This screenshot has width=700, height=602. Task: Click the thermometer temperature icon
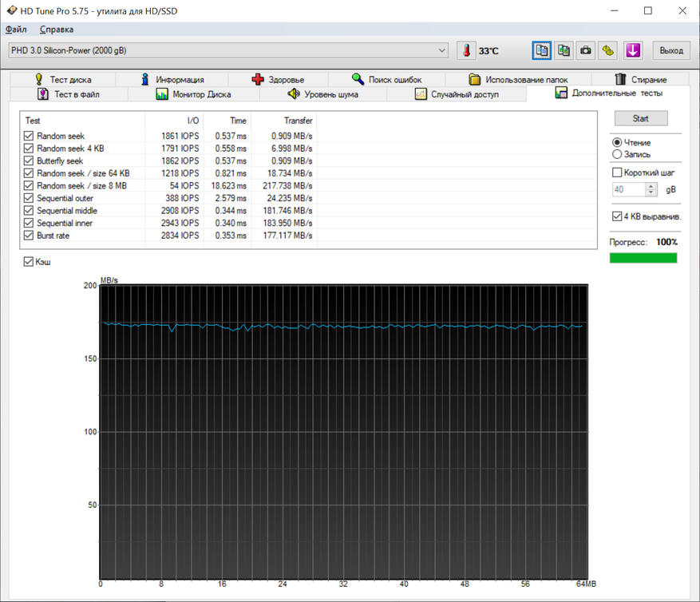click(466, 50)
